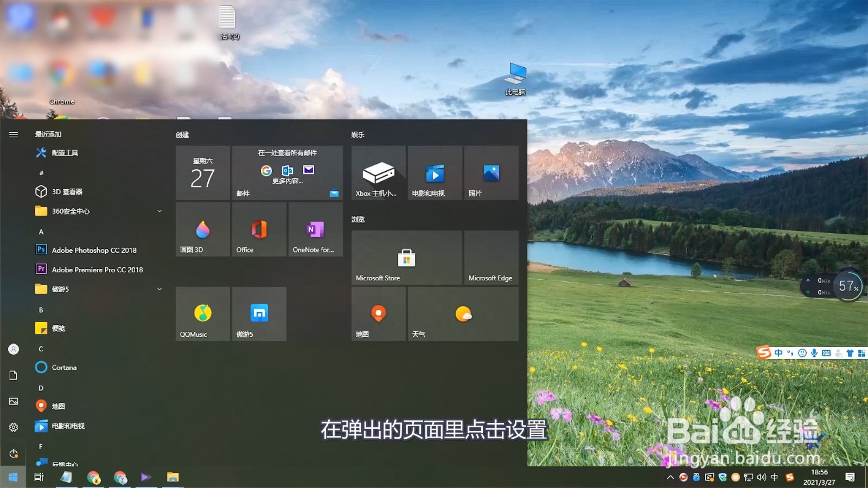The height and width of the screenshot is (488, 868).
Task: Click the Power icon in Start sidebar
Action: pyautogui.click(x=14, y=453)
